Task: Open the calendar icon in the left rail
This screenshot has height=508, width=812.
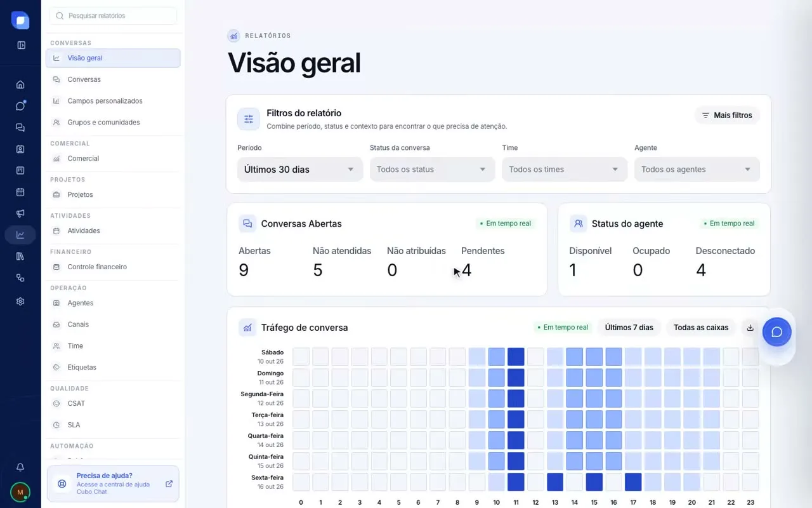Action: [20, 192]
